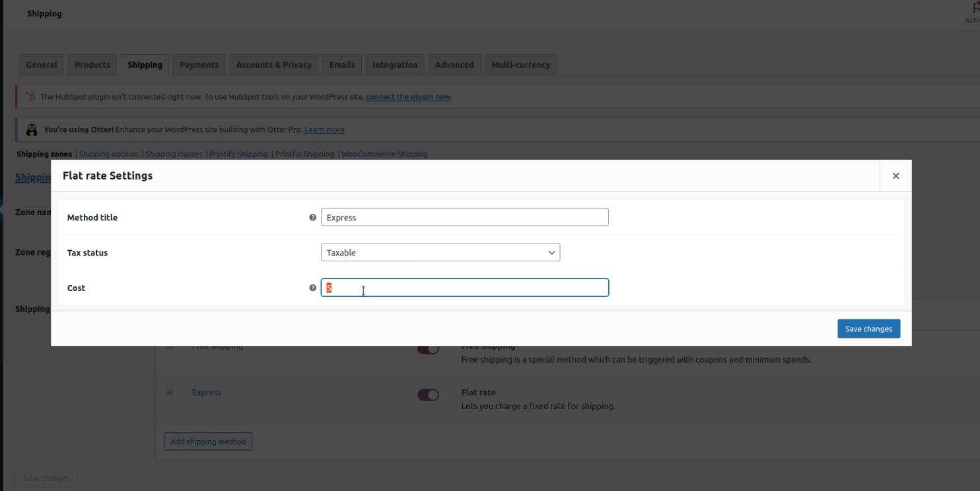Click Save changes in the dialog
Screen dimensions: 980x491
tap(868, 329)
